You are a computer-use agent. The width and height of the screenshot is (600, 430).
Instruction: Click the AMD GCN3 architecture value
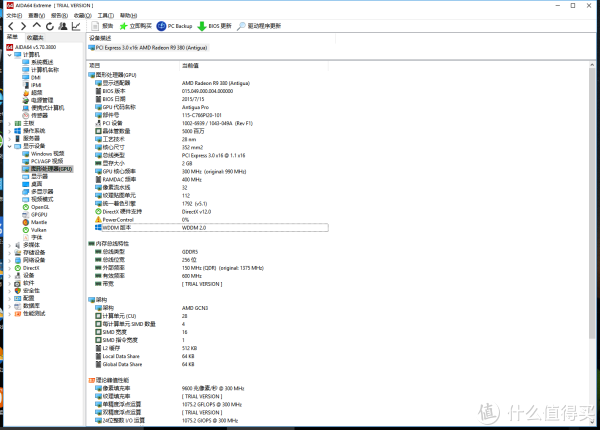pos(195,308)
